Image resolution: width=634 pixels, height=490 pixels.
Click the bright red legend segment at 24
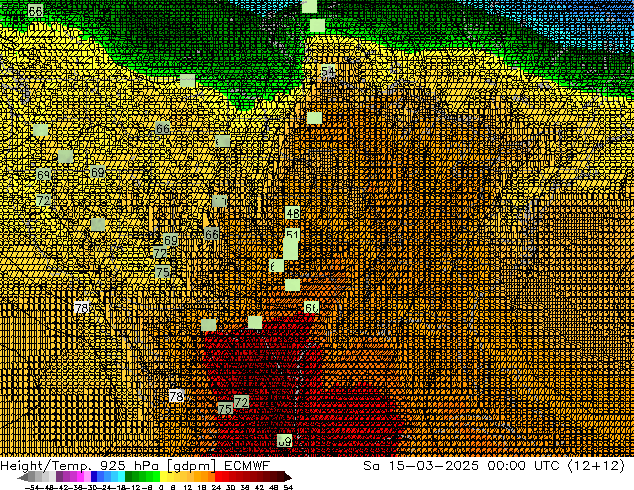218,476
